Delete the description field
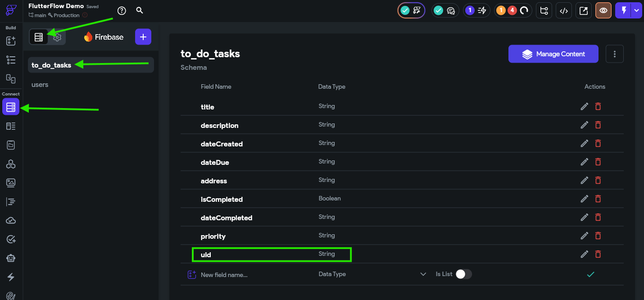Viewport: 644px width, 300px height. (598, 125)
